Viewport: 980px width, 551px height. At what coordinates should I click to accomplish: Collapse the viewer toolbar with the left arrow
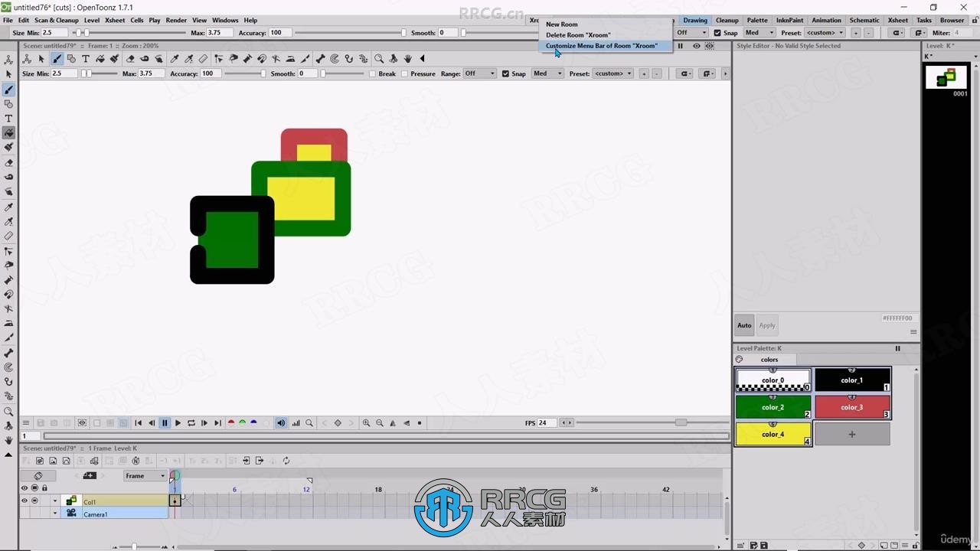pos(422,58)
